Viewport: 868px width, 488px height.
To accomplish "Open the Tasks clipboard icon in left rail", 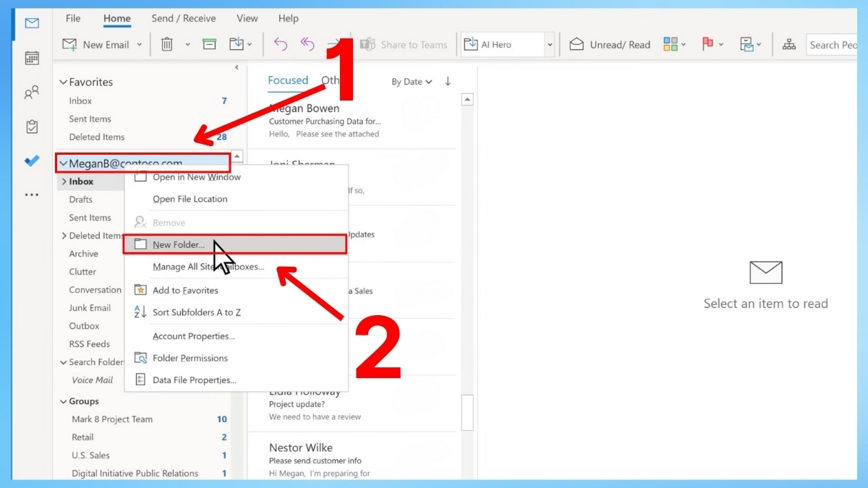I will [32, 127].
